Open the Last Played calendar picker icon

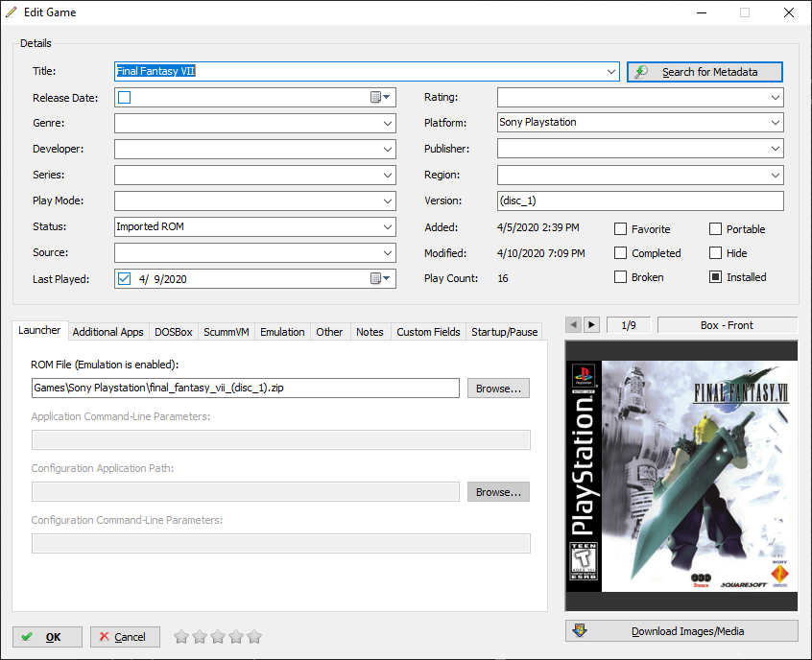(380, 278)
